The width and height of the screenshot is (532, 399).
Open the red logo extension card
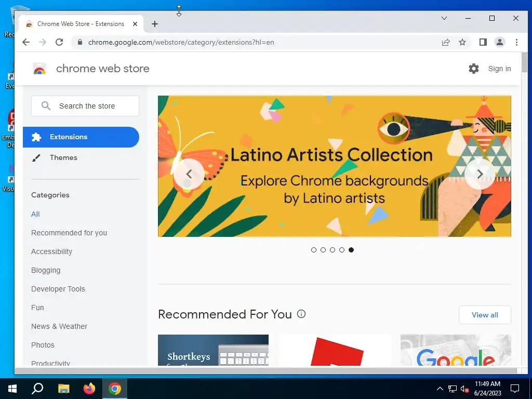click(x=335, y=350)
